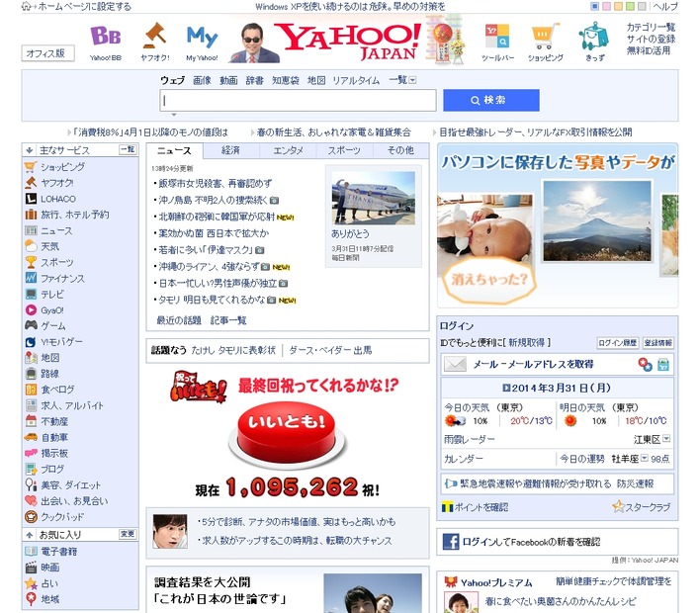Image resolution: width=700 pixels, height=613 pixels.
Task: Expand the date 2014年3月31日 calendar arrow
Action: tap(506, 388)
